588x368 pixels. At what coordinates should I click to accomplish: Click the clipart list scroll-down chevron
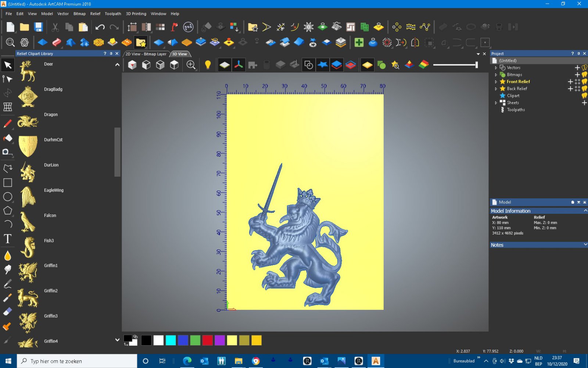click(117, 340)
